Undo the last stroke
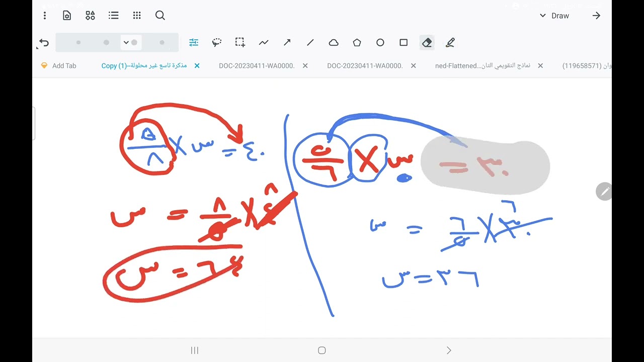Viewport: 644px width, 362px height. (x=44, y=43)
